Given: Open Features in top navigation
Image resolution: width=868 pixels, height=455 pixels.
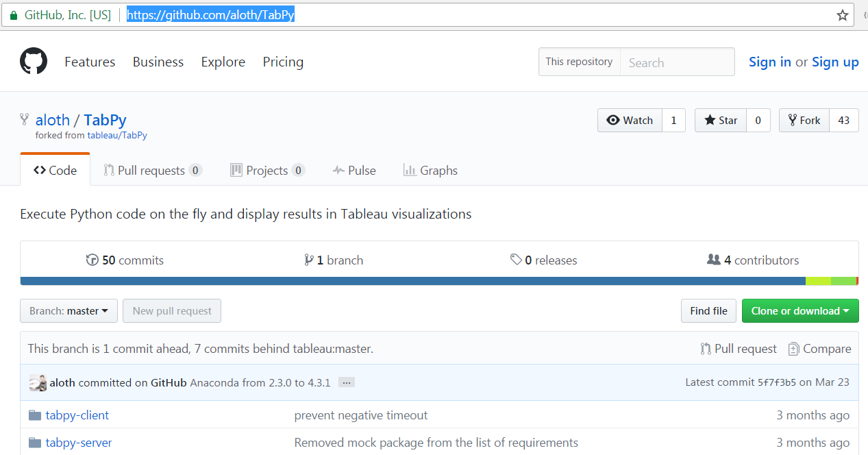Looking at the screenshot, I should tap(90, 62).
